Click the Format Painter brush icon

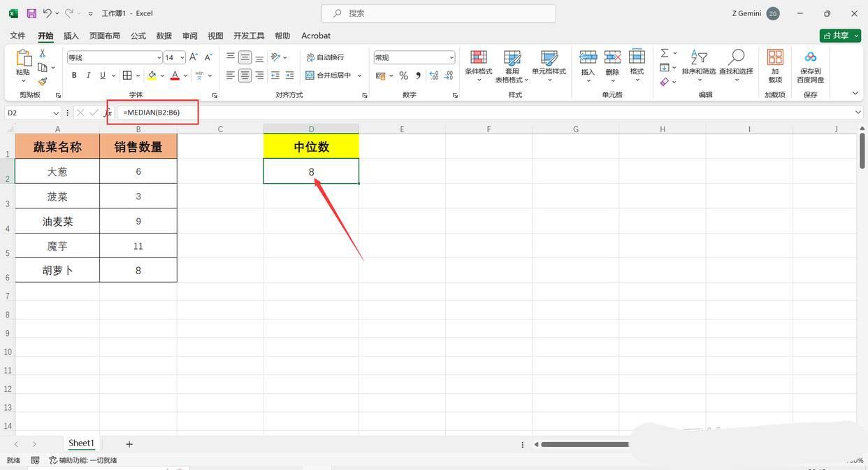pos(43,81)
